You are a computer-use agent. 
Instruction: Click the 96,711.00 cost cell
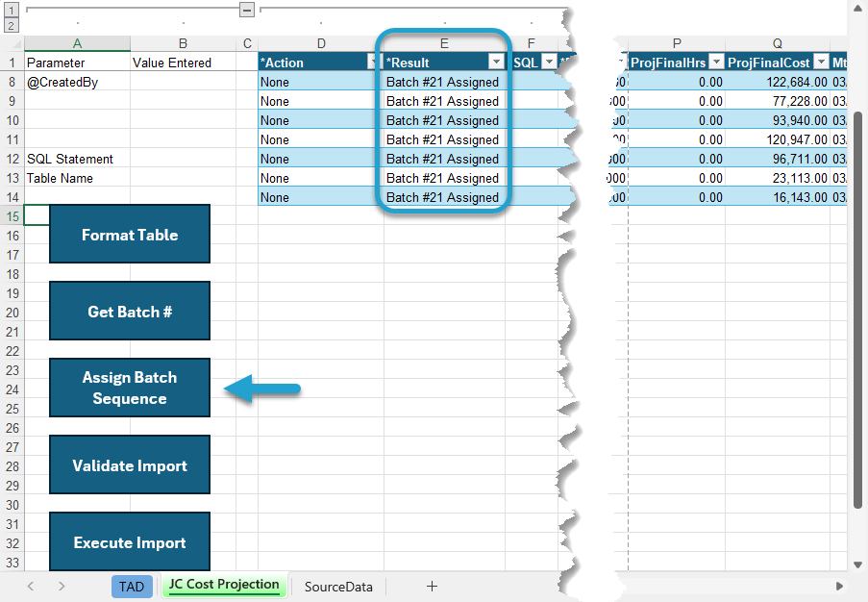(778, 159)
